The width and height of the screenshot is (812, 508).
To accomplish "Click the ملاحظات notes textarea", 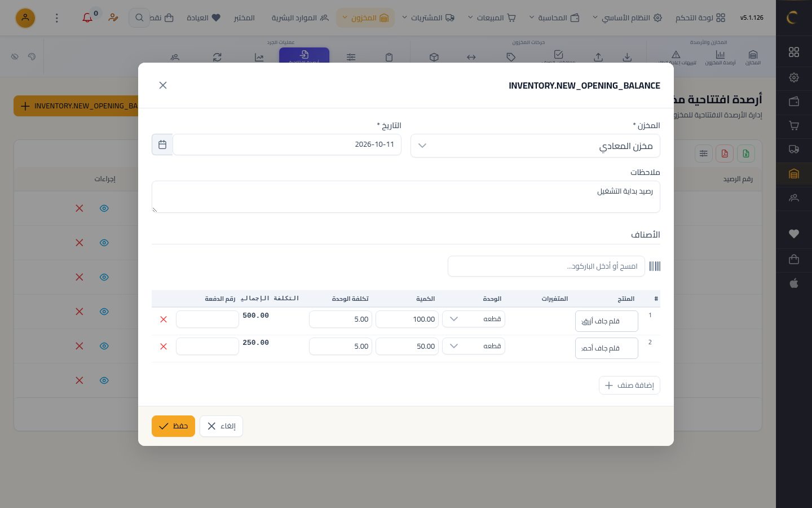I will [x=406, y=197].
